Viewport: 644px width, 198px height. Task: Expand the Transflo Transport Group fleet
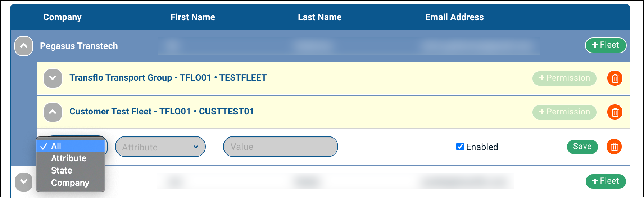click(53, 78)
